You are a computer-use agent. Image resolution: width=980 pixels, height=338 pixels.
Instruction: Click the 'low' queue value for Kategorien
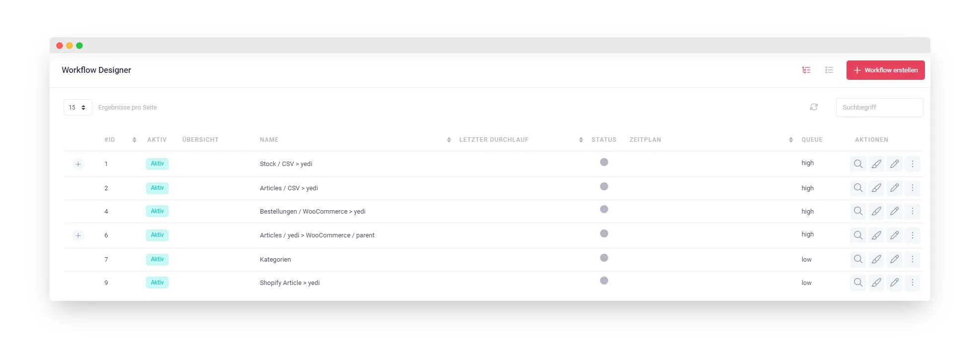(x=806, y=260)
